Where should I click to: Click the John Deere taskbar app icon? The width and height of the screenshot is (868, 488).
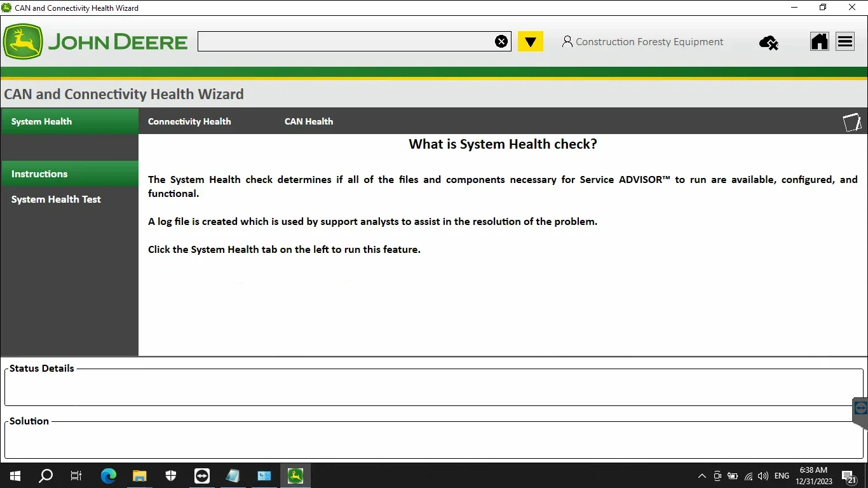tap(295, 476)
